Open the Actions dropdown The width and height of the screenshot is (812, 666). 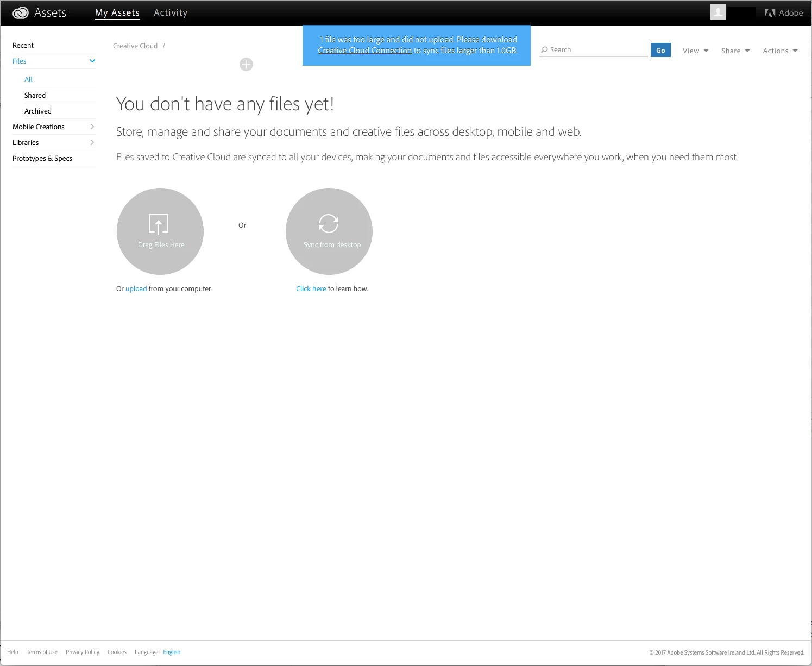coord(780,51)
